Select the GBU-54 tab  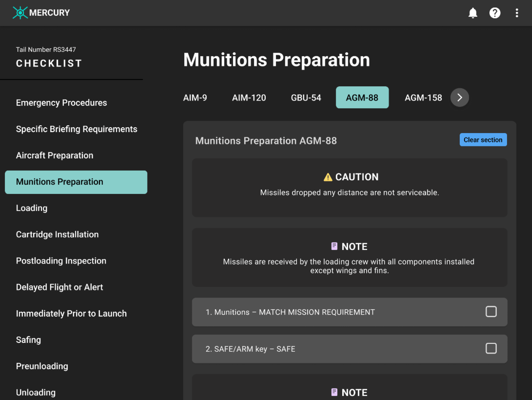(306, 98)
